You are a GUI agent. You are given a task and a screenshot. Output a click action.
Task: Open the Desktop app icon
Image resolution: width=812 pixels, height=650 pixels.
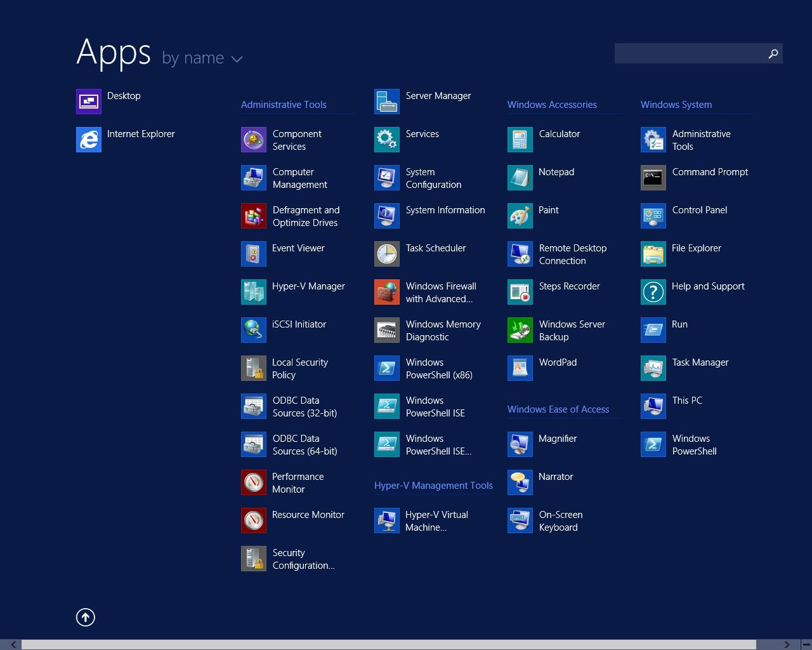point(89,102)
